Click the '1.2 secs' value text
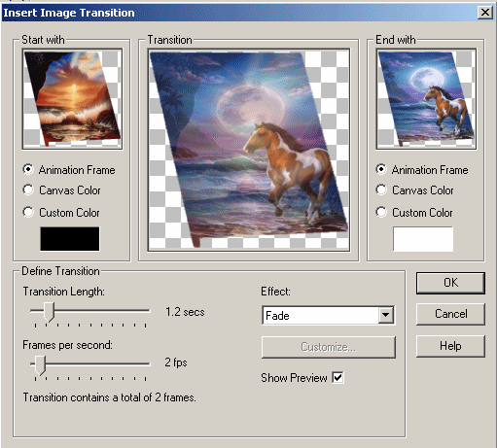Viewport: 497px width, 448px height. pyautogui.click(x=185, y=312)
